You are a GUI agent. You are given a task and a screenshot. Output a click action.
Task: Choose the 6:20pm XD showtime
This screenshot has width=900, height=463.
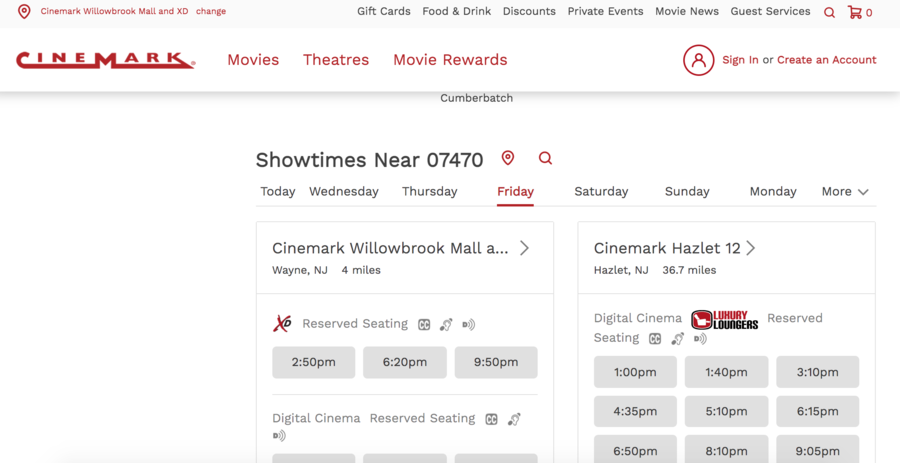pyautogui.click(x=405, y=362)
